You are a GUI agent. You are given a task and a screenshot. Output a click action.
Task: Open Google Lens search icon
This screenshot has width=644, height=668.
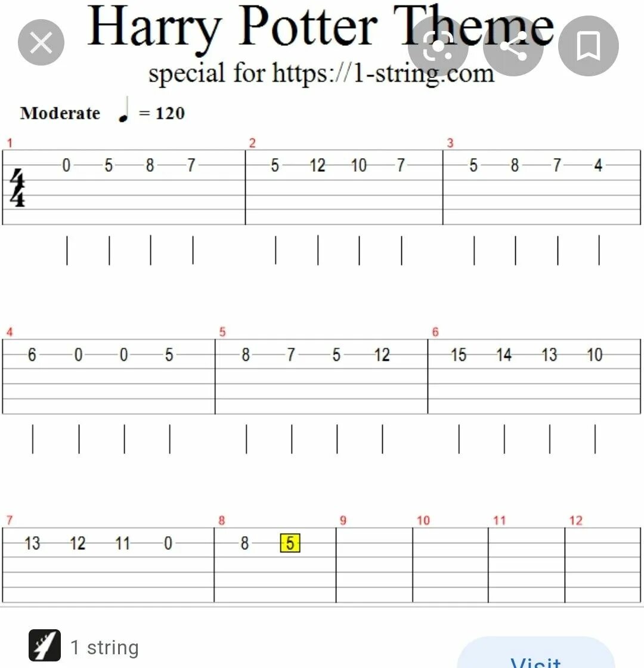pyautogui.click(x=438, y=46)
